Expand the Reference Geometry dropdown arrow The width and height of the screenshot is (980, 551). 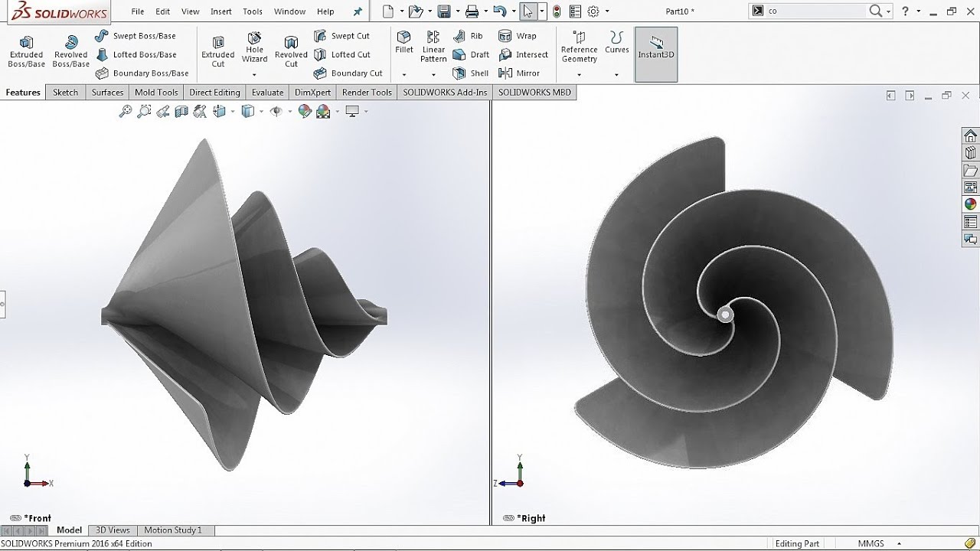coord(579,75)
